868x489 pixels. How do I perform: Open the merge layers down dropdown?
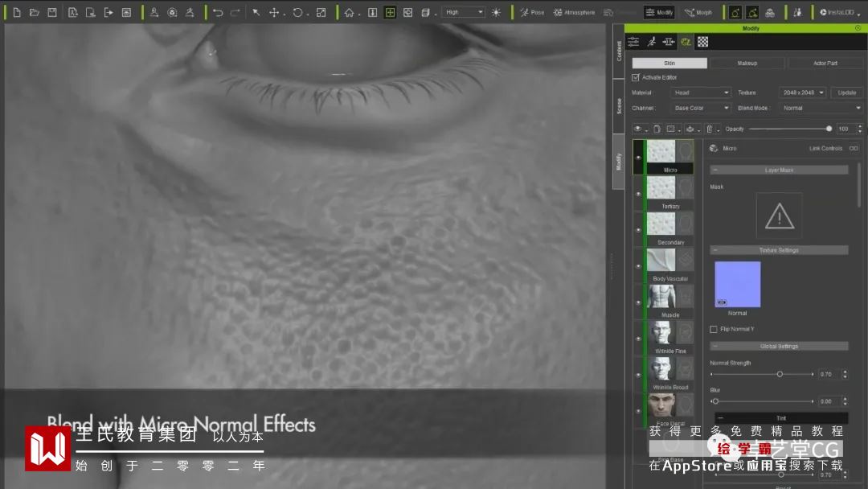click(x=693, y=129)
